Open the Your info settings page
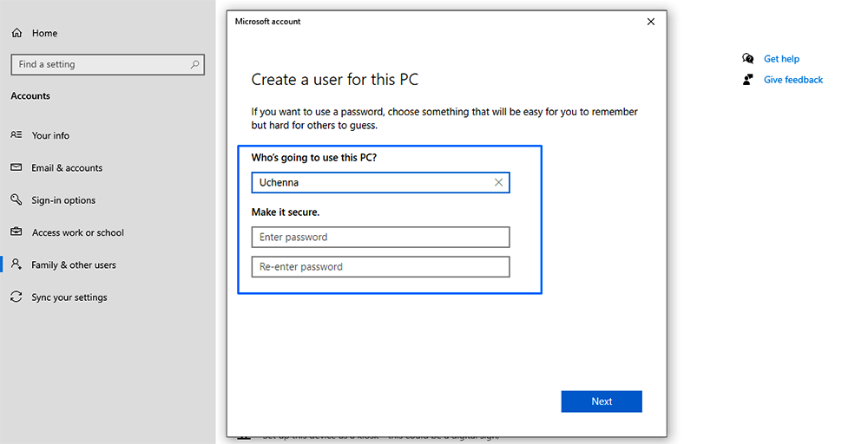This screenshot has height=444, width=868. click(x=50, y=135)
